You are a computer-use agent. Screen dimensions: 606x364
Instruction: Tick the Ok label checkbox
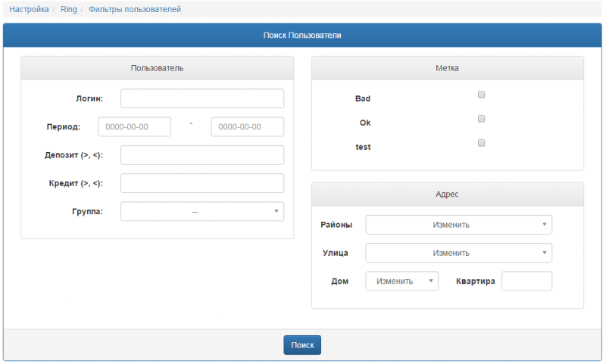(481, 119)
